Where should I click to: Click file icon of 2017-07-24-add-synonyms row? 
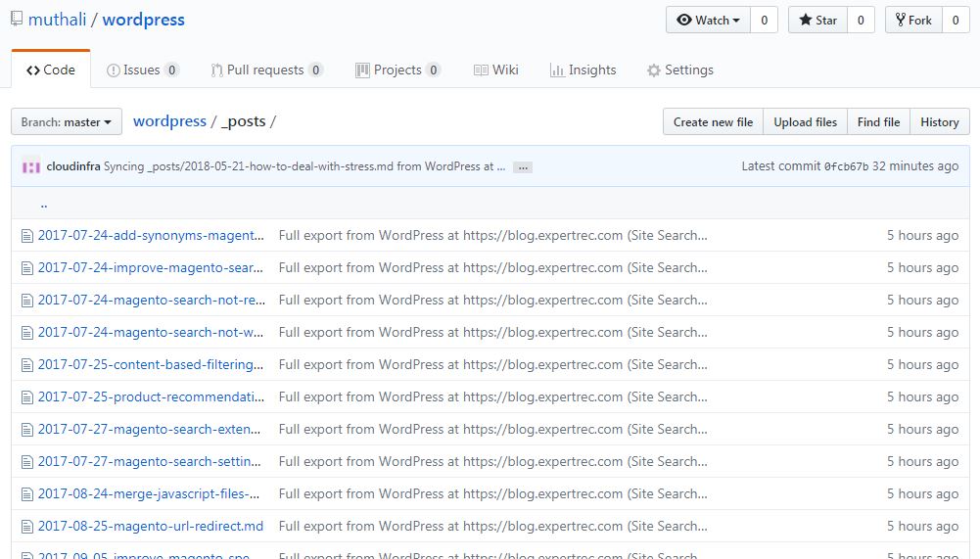pyautogui.click(x=26, y=236)
